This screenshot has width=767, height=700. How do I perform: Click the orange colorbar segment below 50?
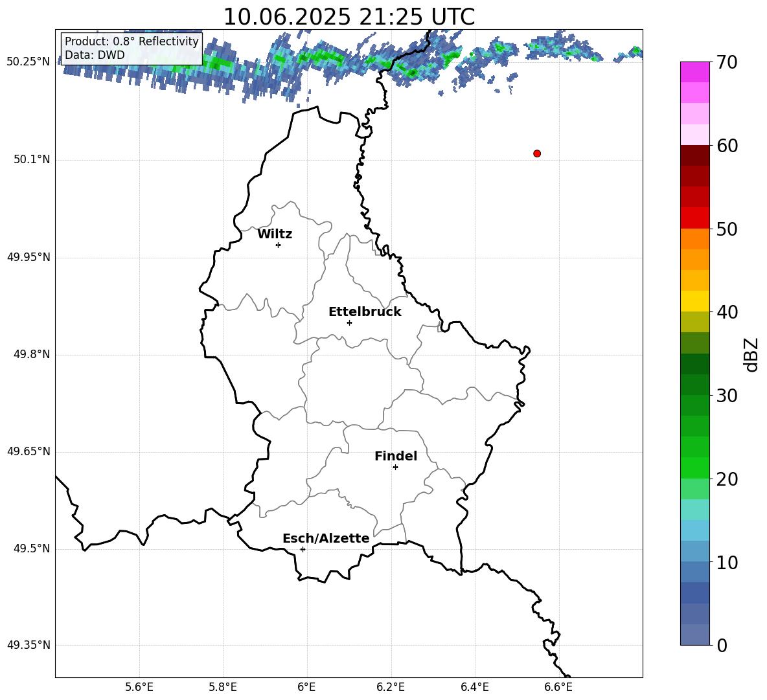(x=694, y=238)
